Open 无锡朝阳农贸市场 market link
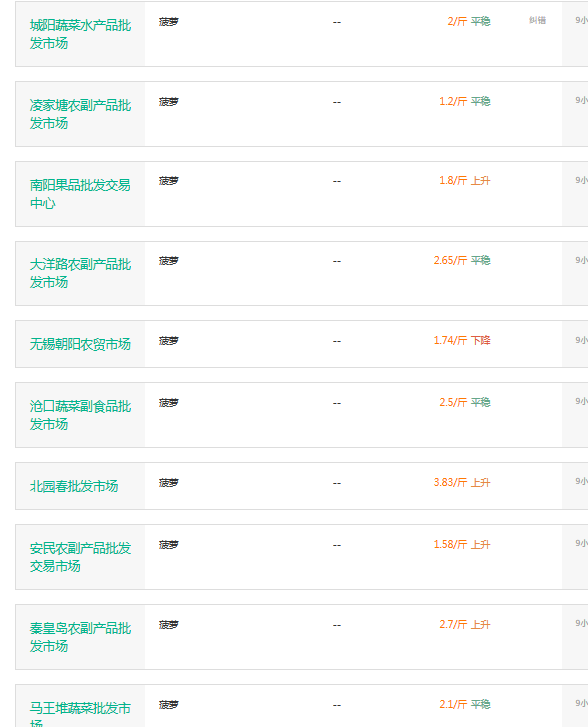 (80, 344)
